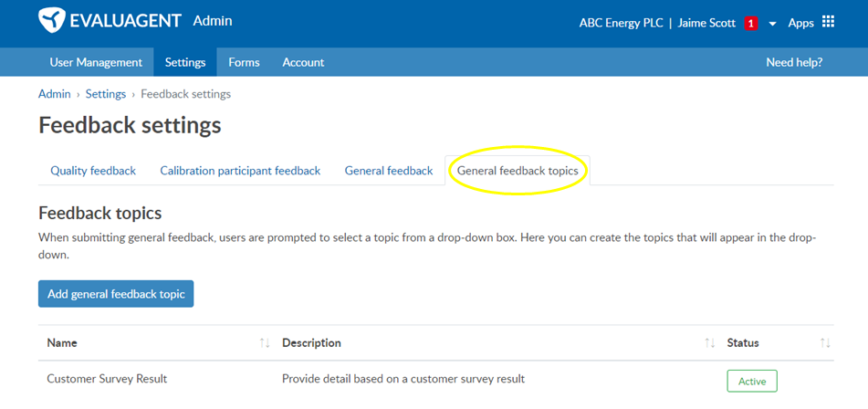This screenshot has height=409, width=868.
Task: Toggle the Active status badge
Action: pyautogui.click(x=752, y=381)
